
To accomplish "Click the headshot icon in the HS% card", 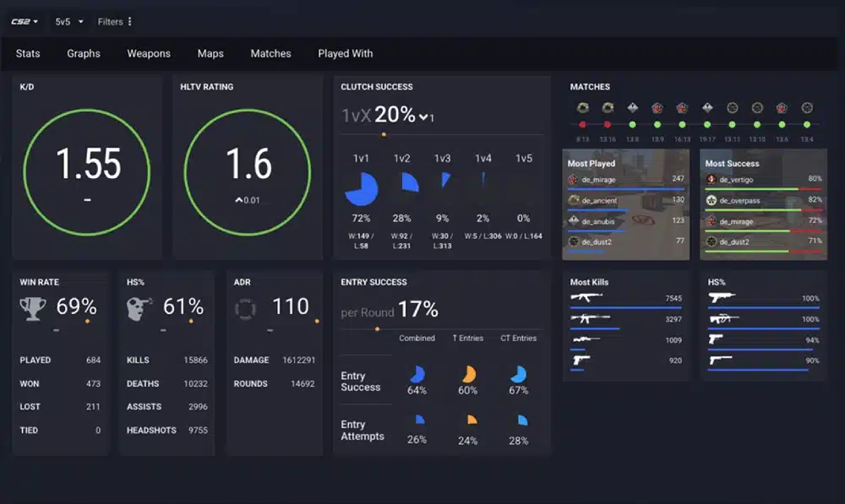I will click(x=139, y=308).
